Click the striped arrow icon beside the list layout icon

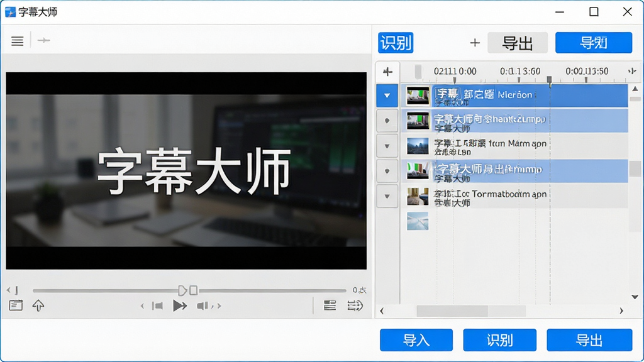(355, 305)
